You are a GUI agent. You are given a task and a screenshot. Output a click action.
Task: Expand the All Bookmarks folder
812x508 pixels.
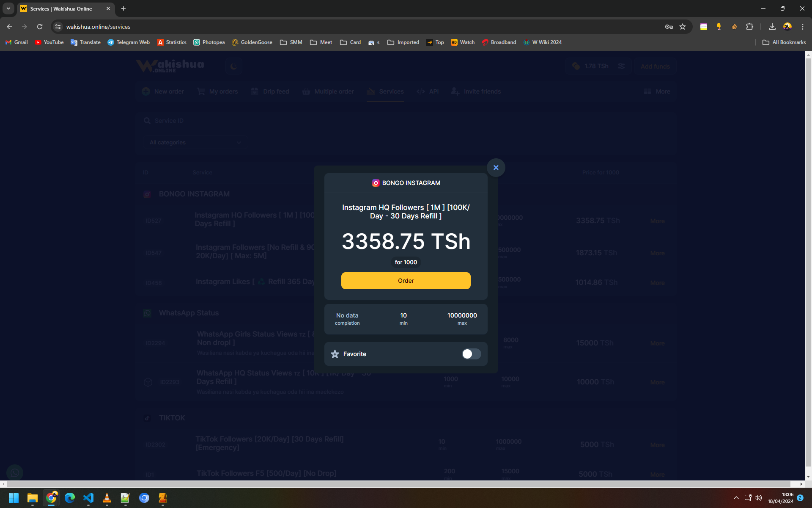pyautogui.click(x=784, y=42)
